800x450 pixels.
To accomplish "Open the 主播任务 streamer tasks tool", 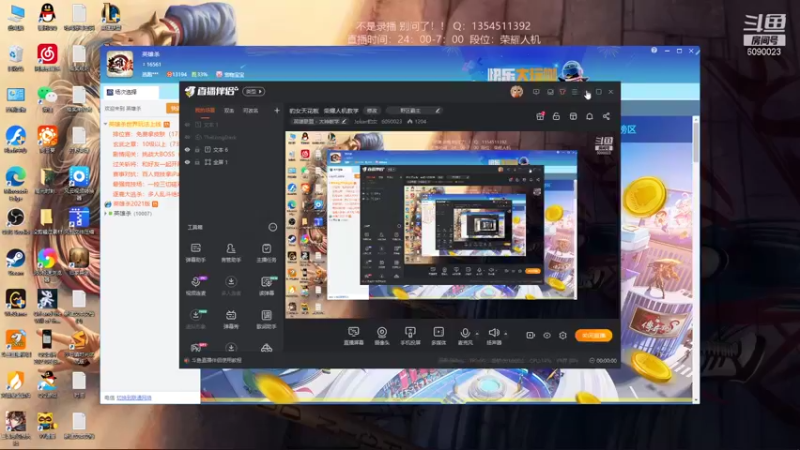I will click(x=266, y=253).
